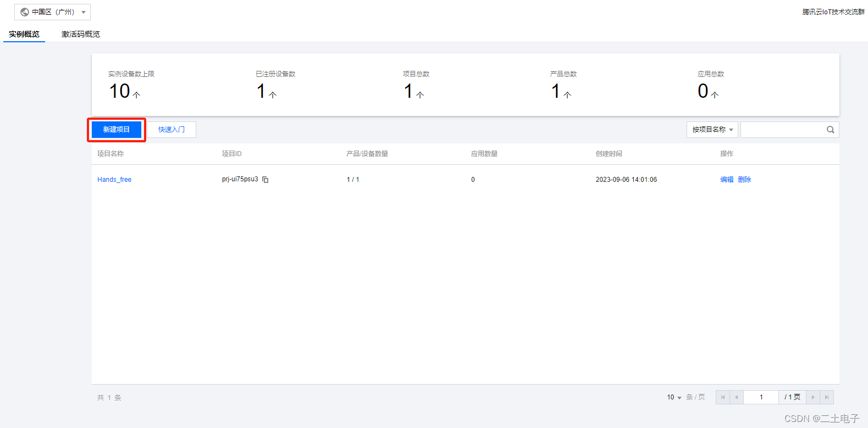
Task: Click the 实例设备数上限 label
Action: pos(131,74)
